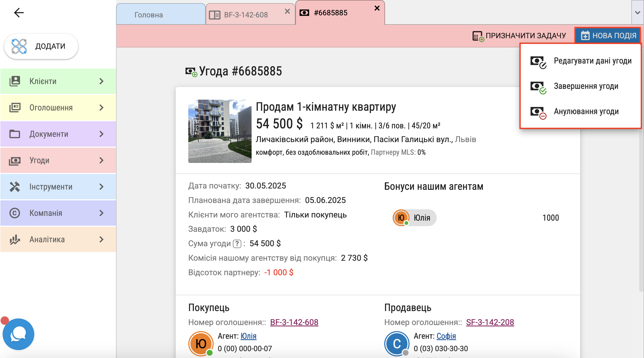Open seller listing link SF-3-142-208

tap(490, 322)
